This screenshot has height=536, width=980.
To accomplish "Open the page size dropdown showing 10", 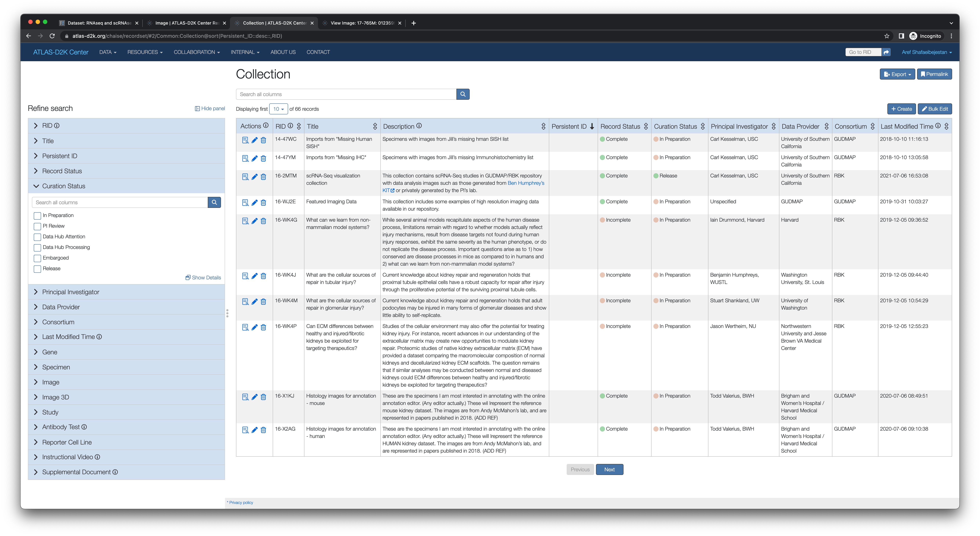I will click(279, 109).
